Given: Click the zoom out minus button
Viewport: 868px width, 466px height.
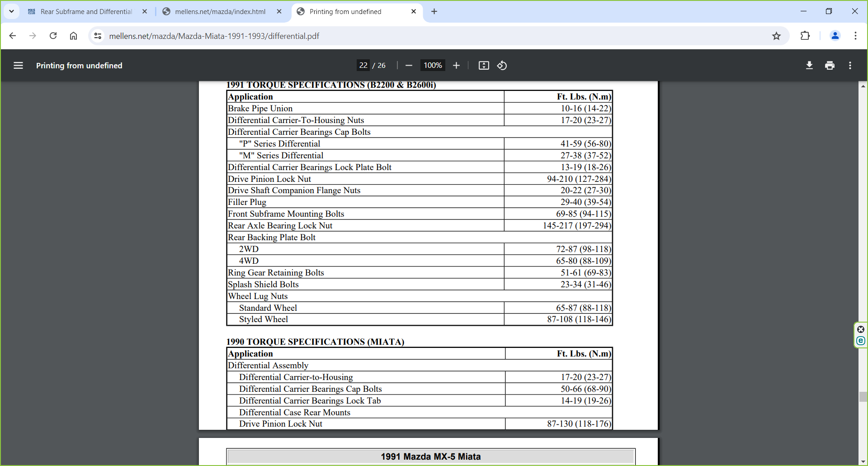Looking at the screenshot, I should click(409, 66).
